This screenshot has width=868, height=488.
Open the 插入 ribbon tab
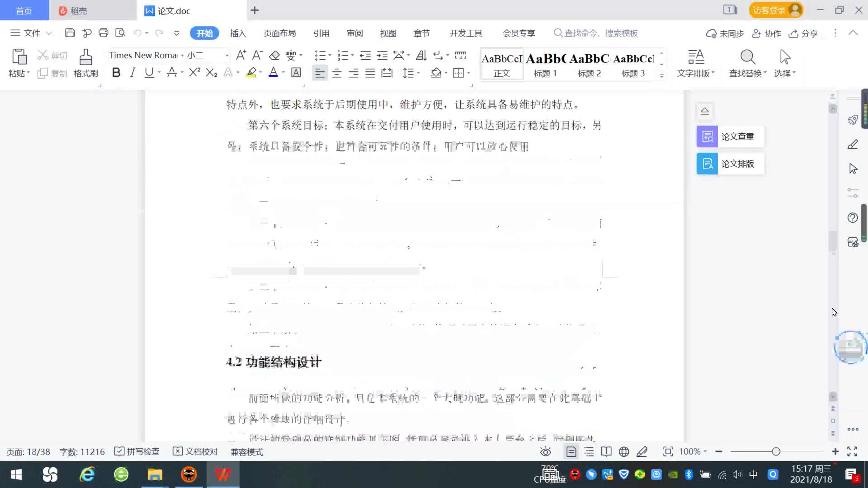(238, 33)
